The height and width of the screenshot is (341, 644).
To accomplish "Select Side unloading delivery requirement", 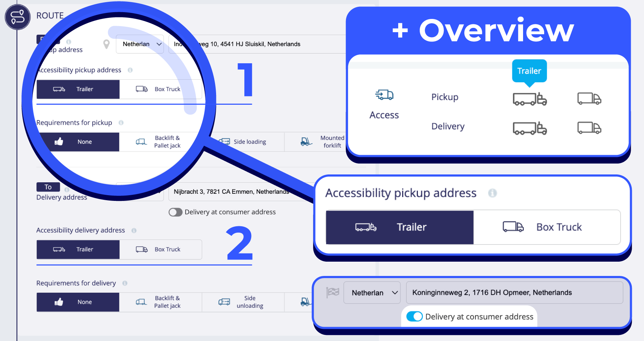I will (243, 302).
